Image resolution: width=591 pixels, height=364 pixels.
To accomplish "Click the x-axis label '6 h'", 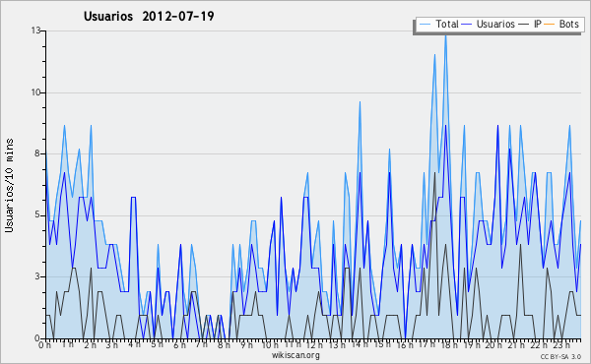I will [x=179, y=345].
